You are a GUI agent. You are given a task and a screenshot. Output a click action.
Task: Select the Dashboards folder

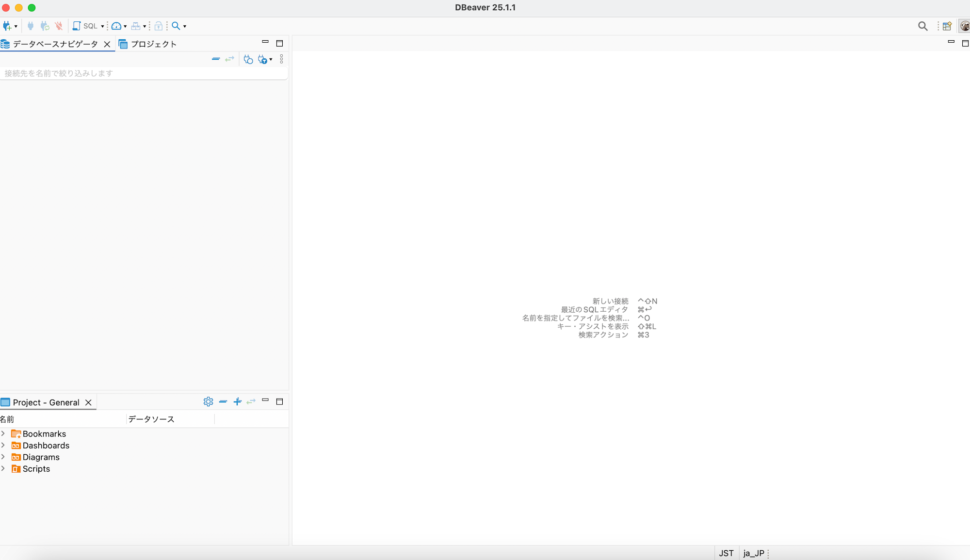40,446
